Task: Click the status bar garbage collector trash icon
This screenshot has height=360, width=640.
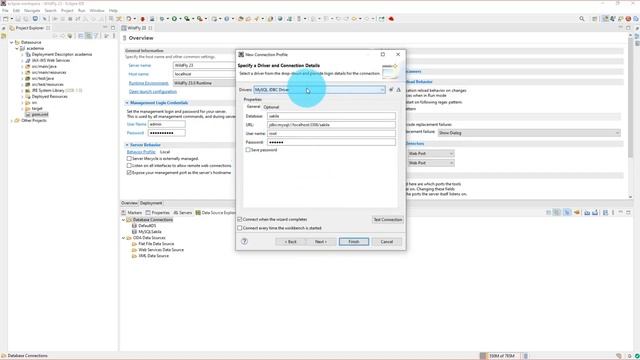Action: click(x=526, y=356)
